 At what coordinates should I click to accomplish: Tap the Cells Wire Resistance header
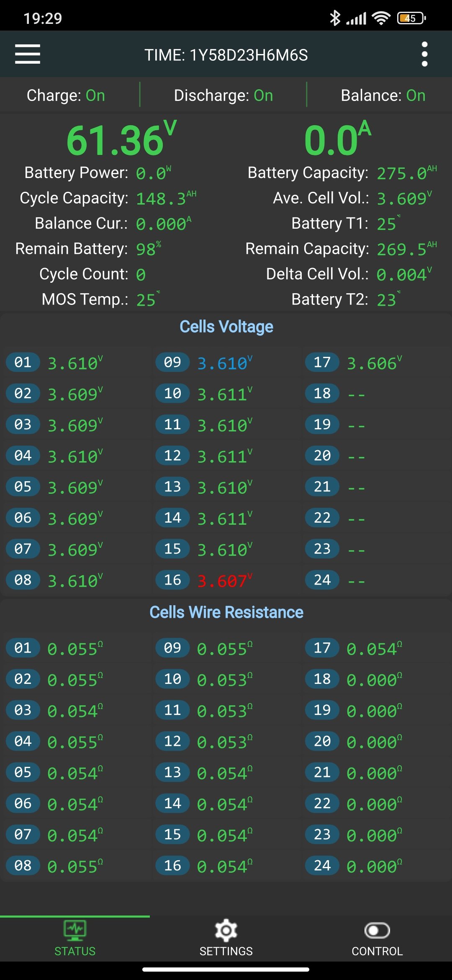(x=226, y=612)
